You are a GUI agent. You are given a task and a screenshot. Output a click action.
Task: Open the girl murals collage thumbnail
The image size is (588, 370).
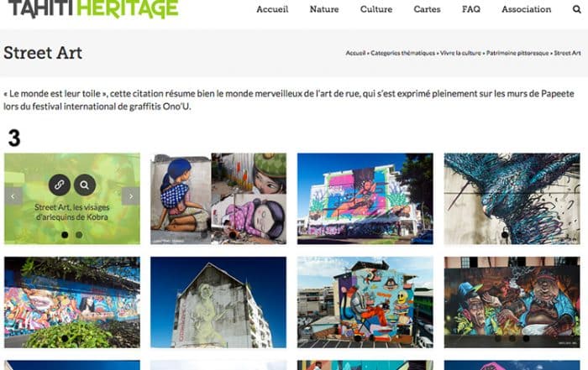(x=218, y=199)
